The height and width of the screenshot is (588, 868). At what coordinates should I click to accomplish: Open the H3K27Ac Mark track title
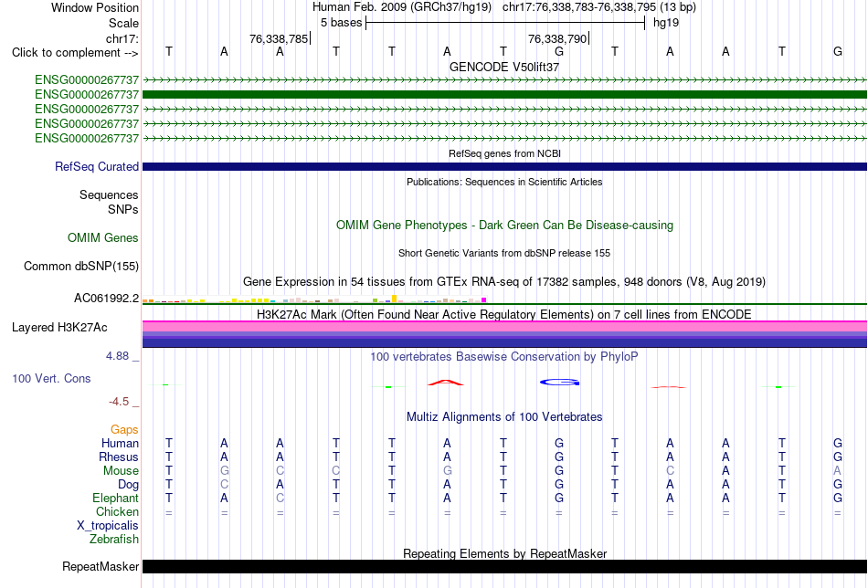point(504,315)
